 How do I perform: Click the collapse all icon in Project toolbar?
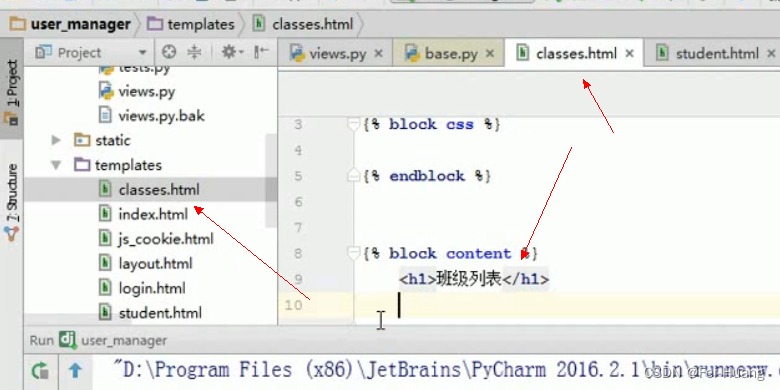[194, 52]
